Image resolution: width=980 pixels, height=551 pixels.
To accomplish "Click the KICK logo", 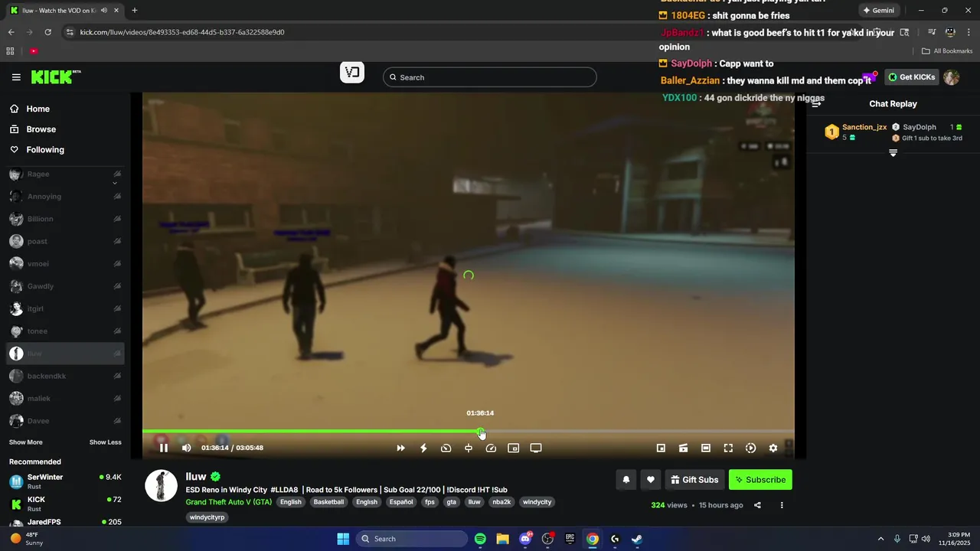I will 55,77.
